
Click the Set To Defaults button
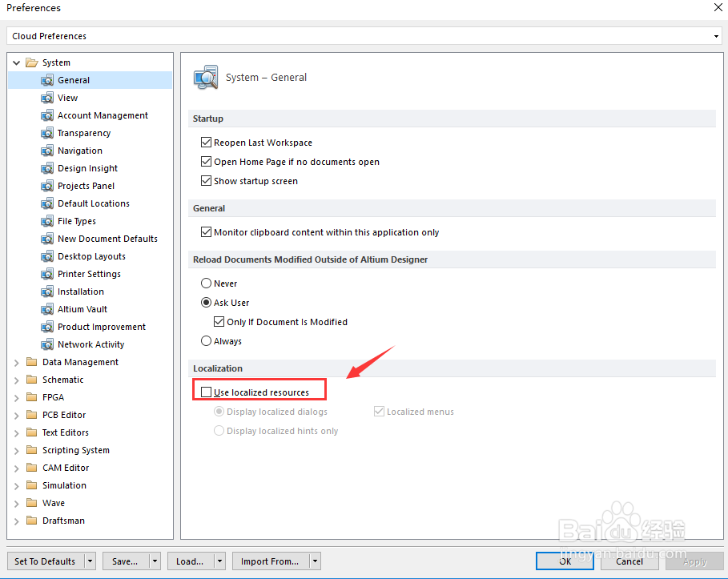pyautogui.click(x=46, y=561)
